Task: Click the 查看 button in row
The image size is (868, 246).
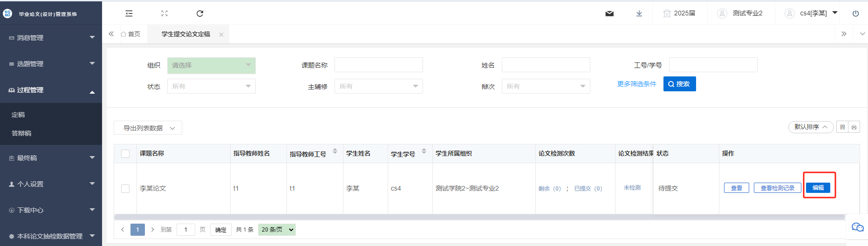Action: click(x=736, y=188)
